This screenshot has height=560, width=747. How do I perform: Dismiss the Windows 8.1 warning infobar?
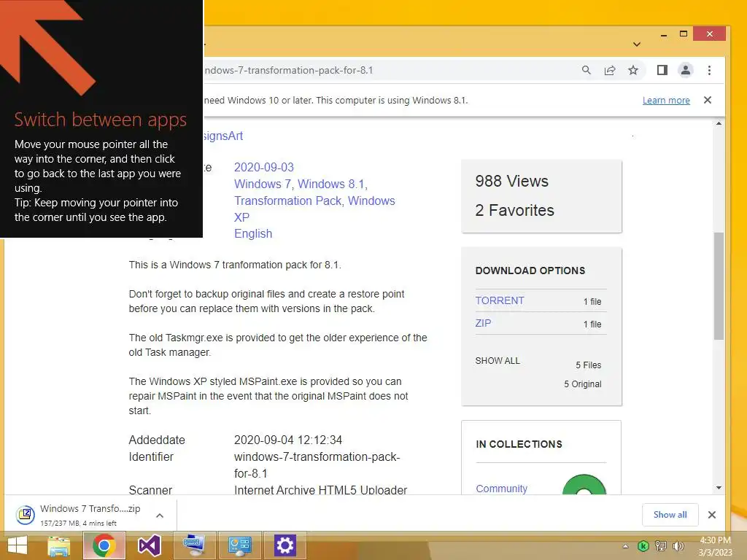(708, 100)
